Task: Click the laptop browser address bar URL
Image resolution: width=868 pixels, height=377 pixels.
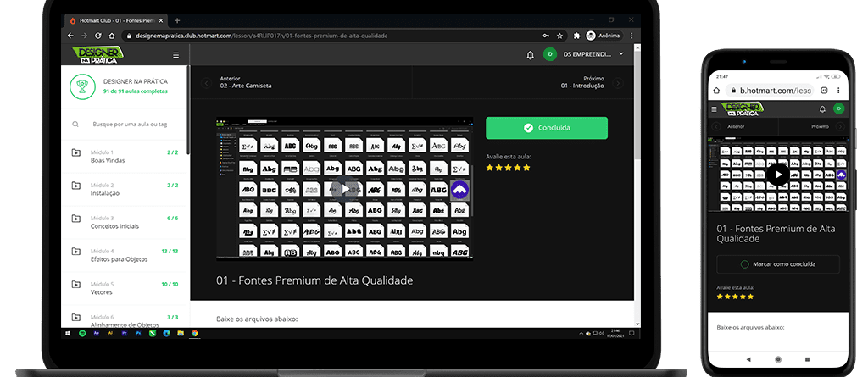Action: point(261,36)
